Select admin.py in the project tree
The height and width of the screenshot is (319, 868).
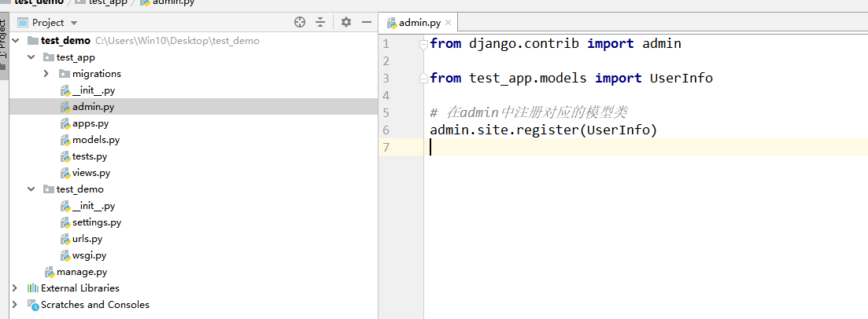[93, 107]
